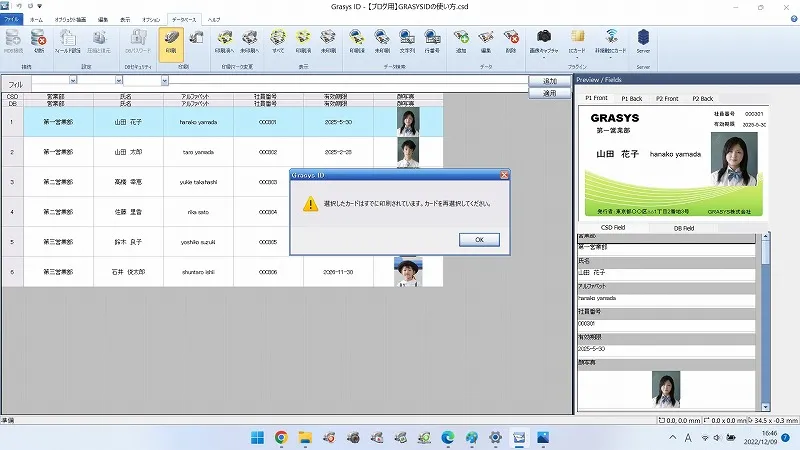Click the 切断 disconnect database icon

point(39,41)
